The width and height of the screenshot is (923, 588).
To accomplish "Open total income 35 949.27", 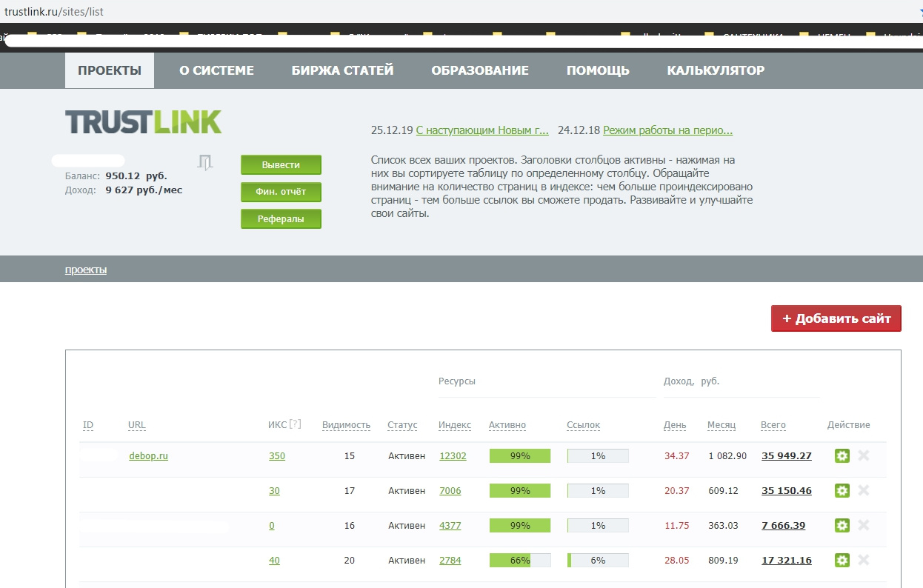I will coord(787,456).
